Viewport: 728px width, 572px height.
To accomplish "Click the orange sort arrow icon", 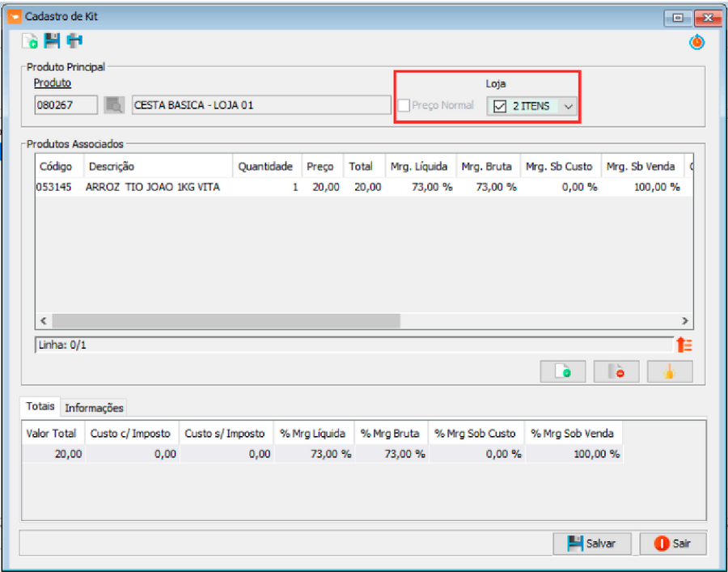I will (x=684, y=345).
